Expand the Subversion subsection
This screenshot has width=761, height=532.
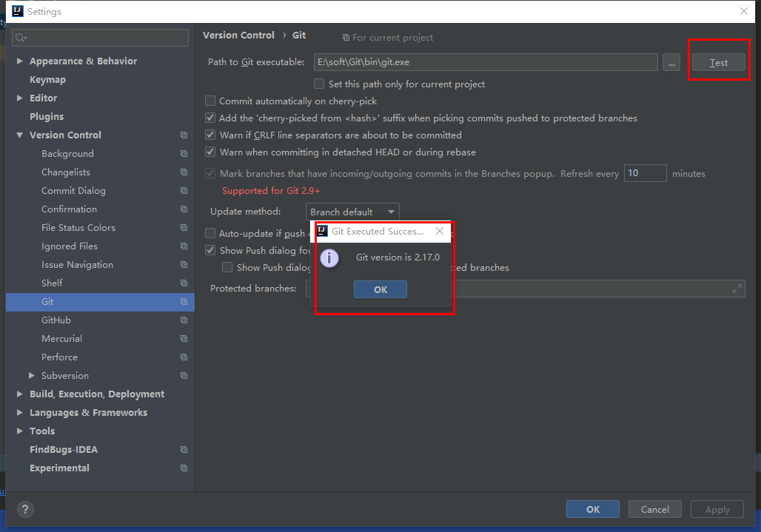tap(32, 375)
